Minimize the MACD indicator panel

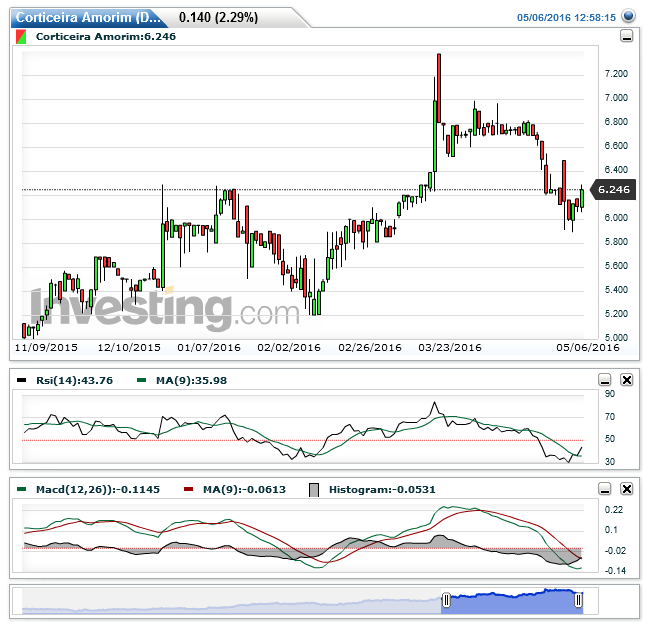click(x=605, y=489)
